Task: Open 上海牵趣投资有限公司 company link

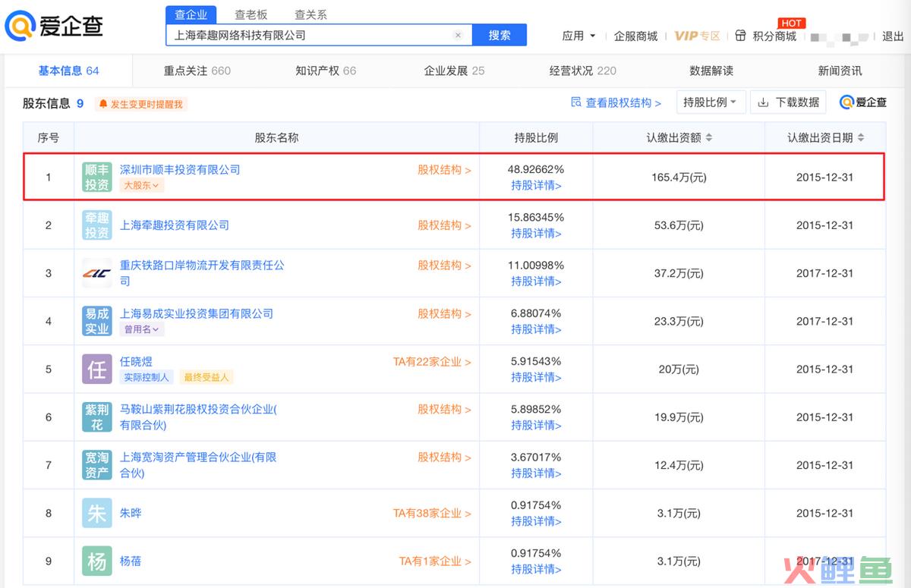Action: coord(175,225)
